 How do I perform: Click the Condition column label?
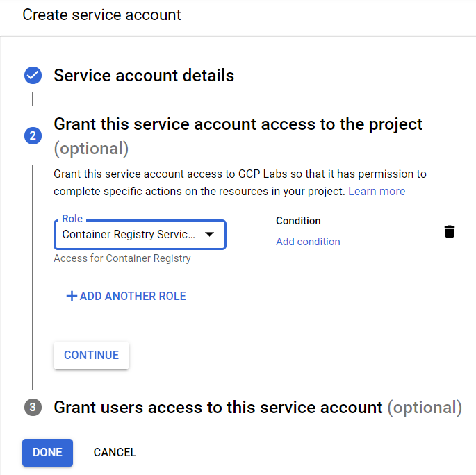[x=298, y=221]
